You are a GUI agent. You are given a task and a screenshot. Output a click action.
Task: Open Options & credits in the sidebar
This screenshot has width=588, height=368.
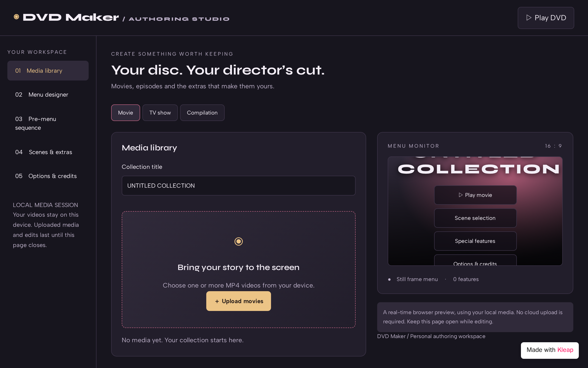click(x=48, y=176)
